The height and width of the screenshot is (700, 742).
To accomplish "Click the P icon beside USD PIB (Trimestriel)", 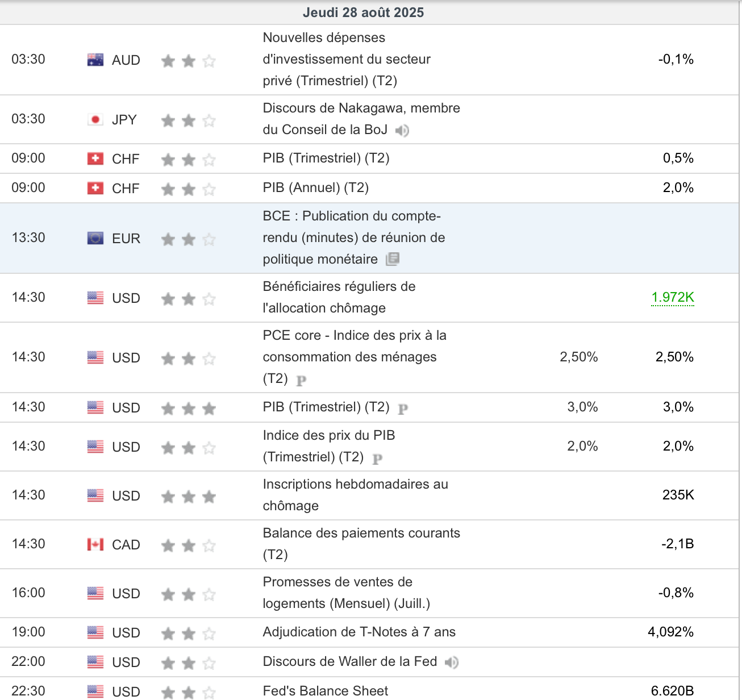I will pyautogui.click(x=403, y=409).
